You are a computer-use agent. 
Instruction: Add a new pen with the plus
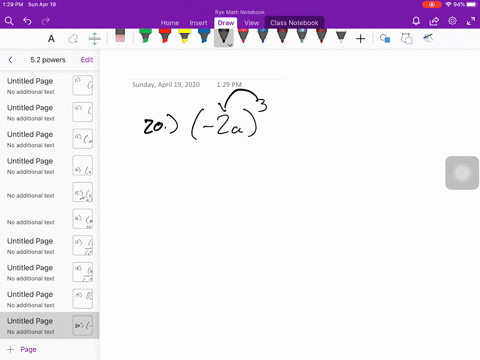360,39
